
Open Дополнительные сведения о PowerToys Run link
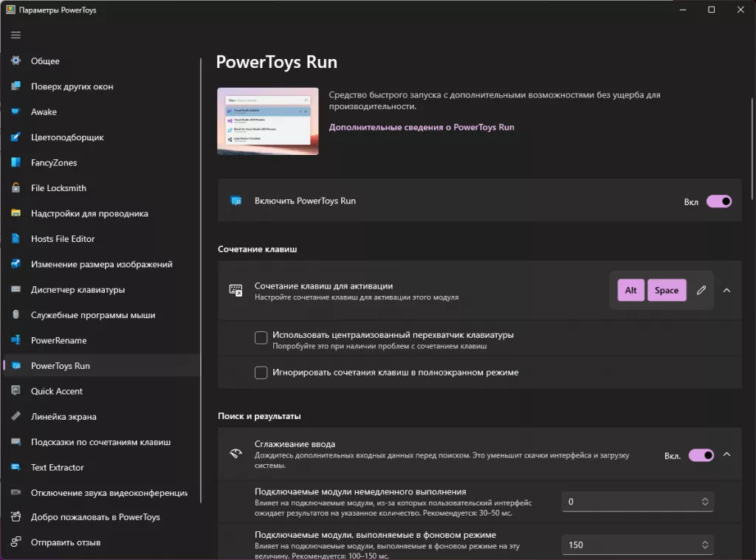(x=422, y=127)
